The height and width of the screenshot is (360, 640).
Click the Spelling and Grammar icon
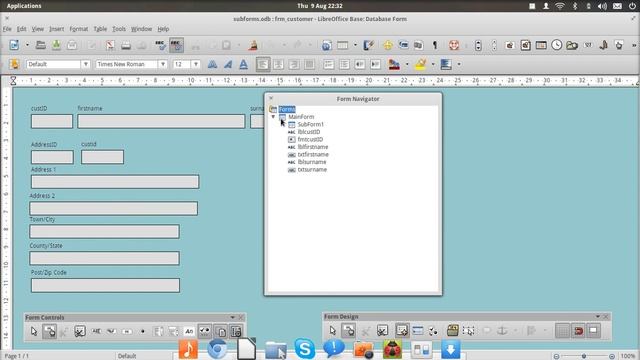pos(160,45)
